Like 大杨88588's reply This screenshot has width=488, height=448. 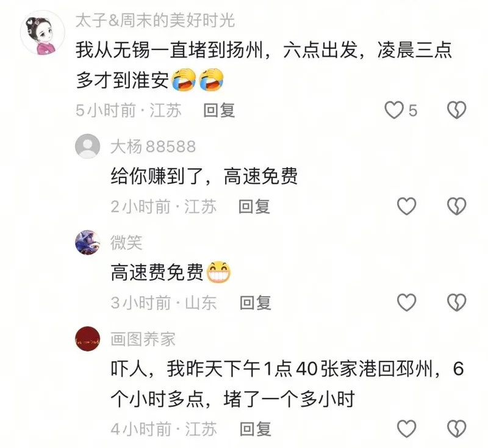[407, 206]
